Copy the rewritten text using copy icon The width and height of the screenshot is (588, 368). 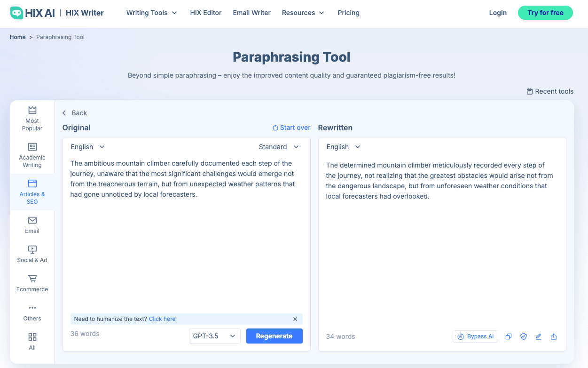508,336
